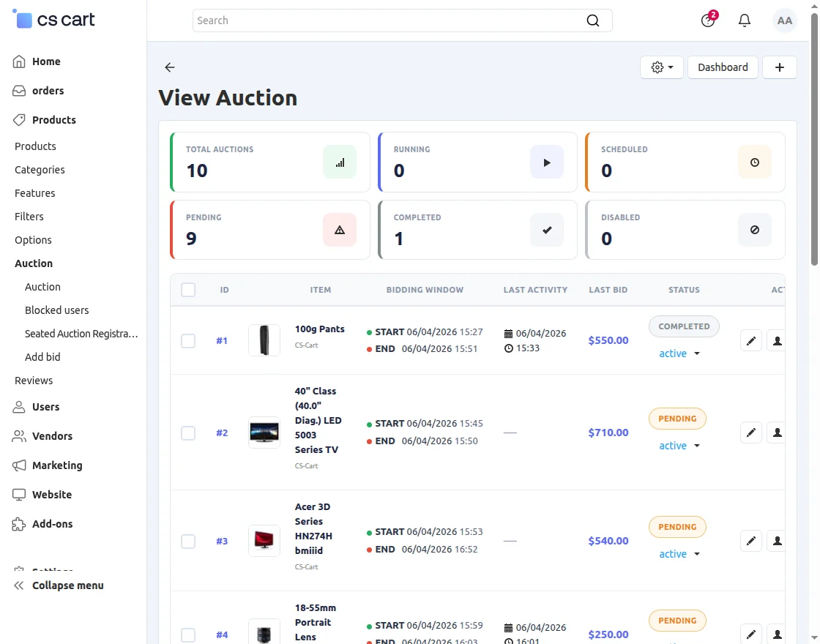Open active status dropdown for Acer 3D auction
The image size is (820, 644).
pyautogui.click(x=679, y=553)
